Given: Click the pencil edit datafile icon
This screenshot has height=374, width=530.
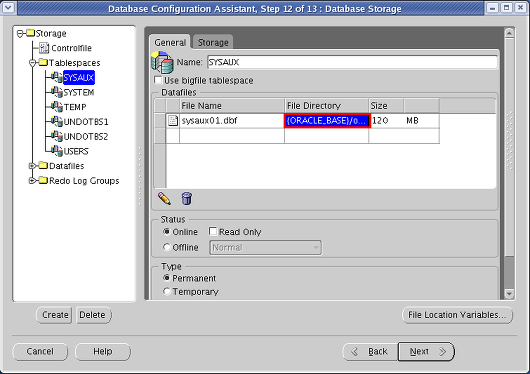Looking at the screenshot, I should click(x=164, y=198).
